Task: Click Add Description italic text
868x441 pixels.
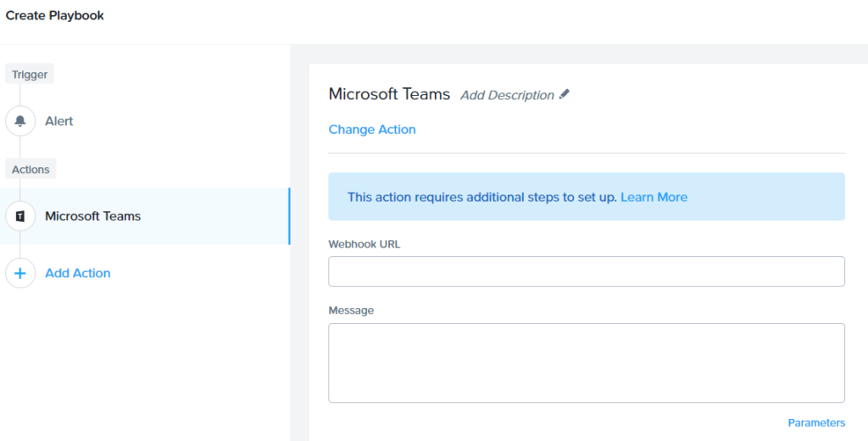Action: pos(507,95)
